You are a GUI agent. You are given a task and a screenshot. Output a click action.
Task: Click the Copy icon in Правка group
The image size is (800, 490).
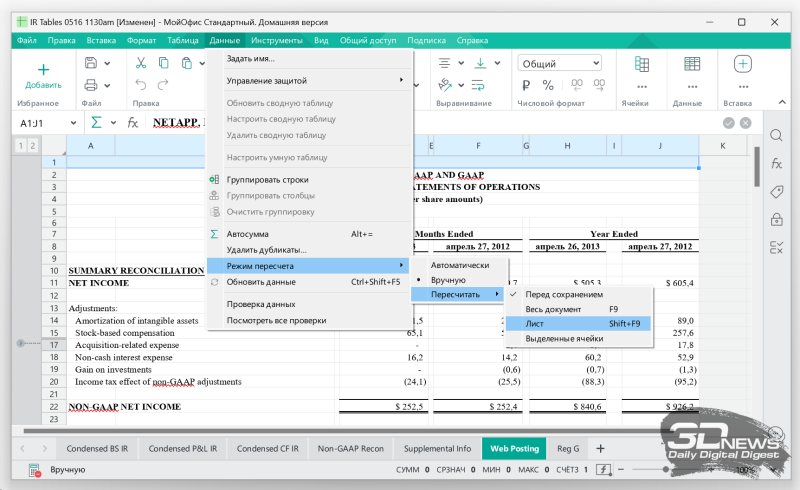(x=163, y=63)
